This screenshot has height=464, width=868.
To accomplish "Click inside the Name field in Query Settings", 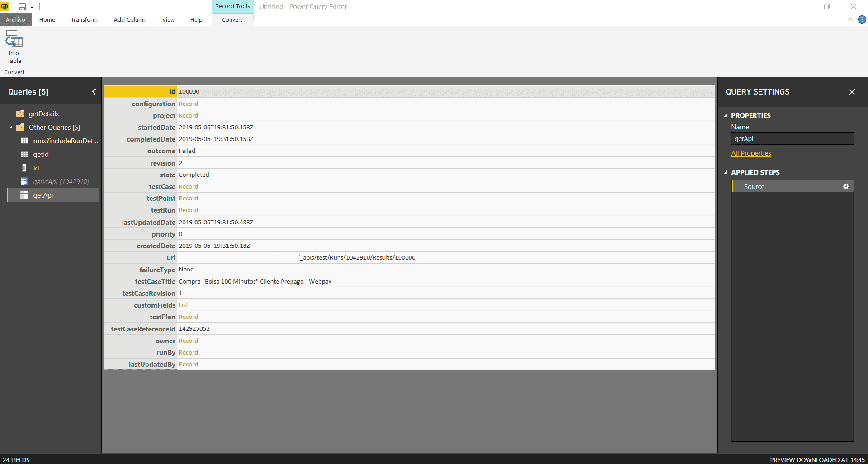I will [792, 138].
